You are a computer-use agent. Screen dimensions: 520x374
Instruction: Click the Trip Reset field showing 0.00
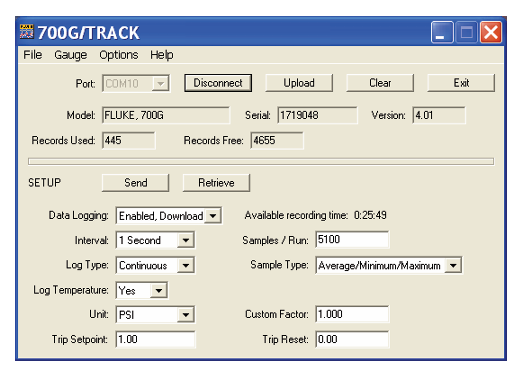(x=352, y=339)
